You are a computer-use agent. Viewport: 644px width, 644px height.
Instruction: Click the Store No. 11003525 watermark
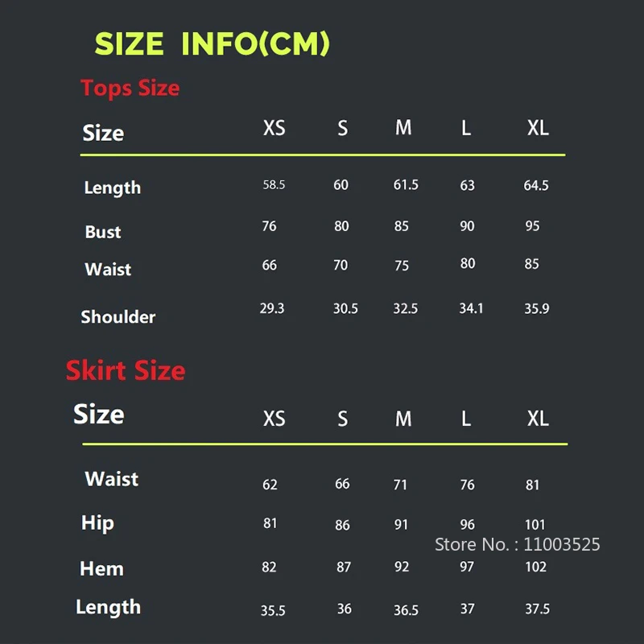(517, 544)
